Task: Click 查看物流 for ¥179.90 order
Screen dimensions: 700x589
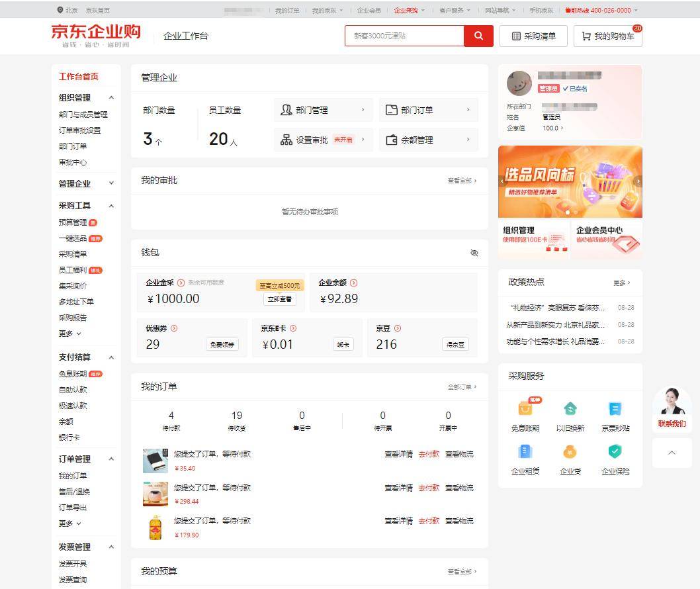Action: (x=459, y=521)
